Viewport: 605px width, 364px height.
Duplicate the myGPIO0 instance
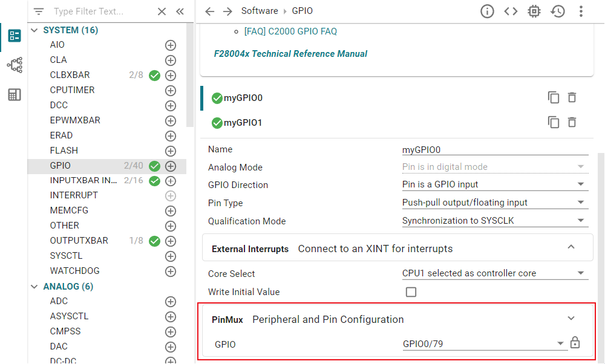(x=554, y=97)
